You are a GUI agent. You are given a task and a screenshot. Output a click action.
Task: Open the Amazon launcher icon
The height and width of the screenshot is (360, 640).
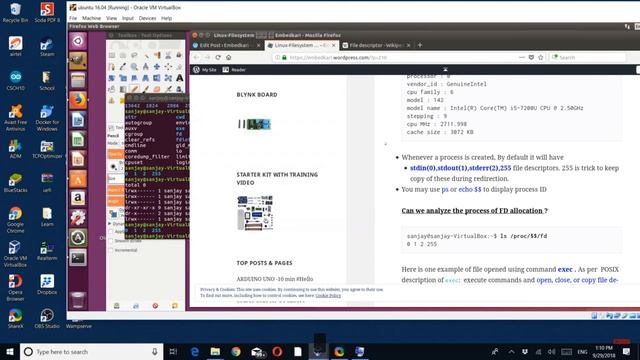(78, 198)
